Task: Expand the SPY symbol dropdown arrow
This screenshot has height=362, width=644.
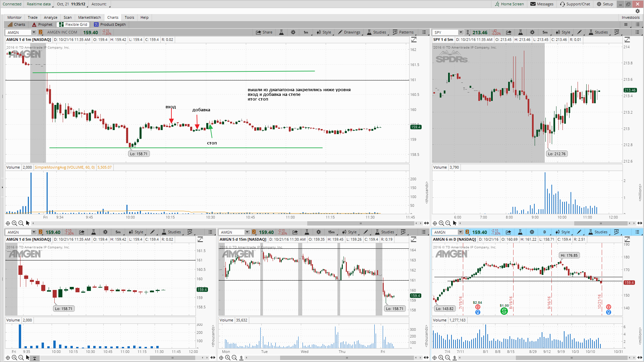Action: [461, 33]
